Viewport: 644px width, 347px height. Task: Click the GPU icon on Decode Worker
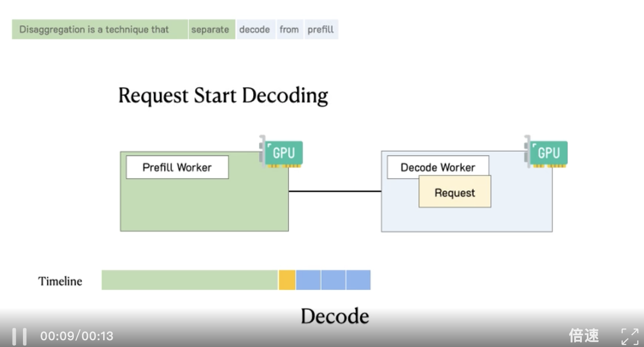point(547,153)
